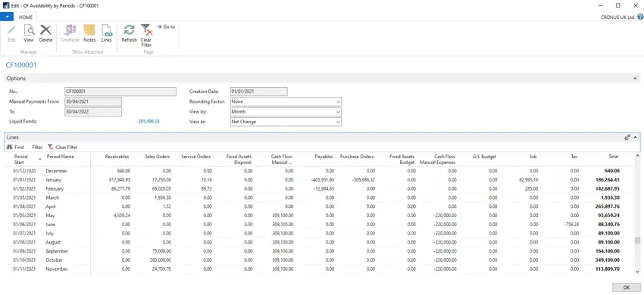Click Filter in Lines toolbar
Viewport: 644px width, 295px height.
[x=37, y=147]
